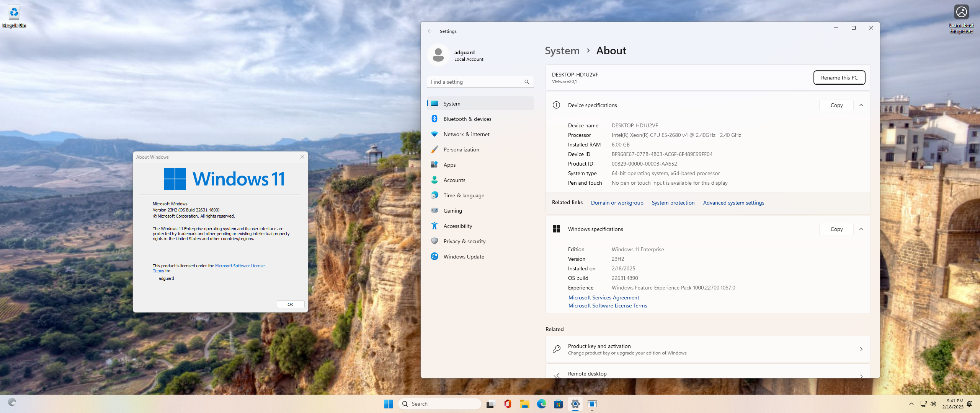Viewport: 980px width, 413px height.
Task: Open the widgets icon in the taskbar corner
Action: [x=12, y=402]
